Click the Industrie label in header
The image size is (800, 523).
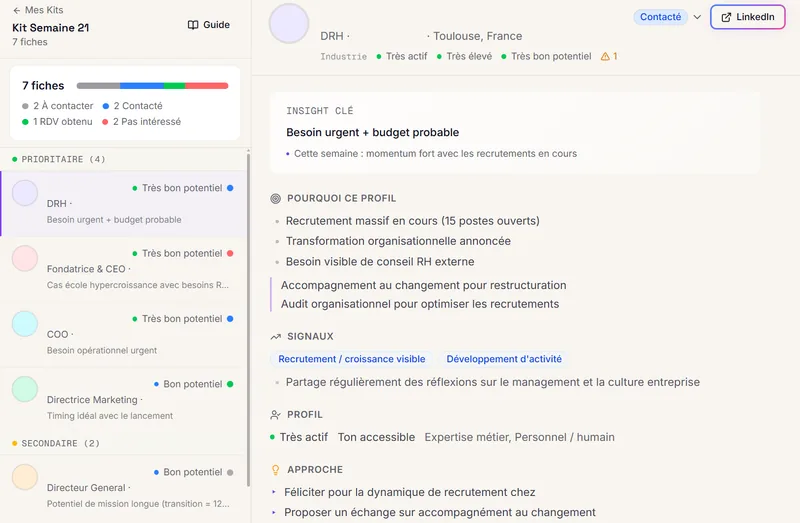(343, 57)
